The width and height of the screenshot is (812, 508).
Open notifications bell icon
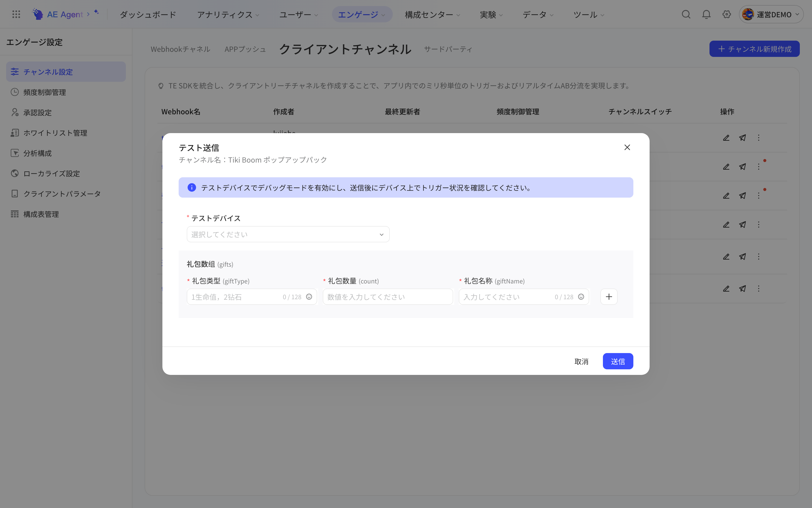tap(706, 14)
